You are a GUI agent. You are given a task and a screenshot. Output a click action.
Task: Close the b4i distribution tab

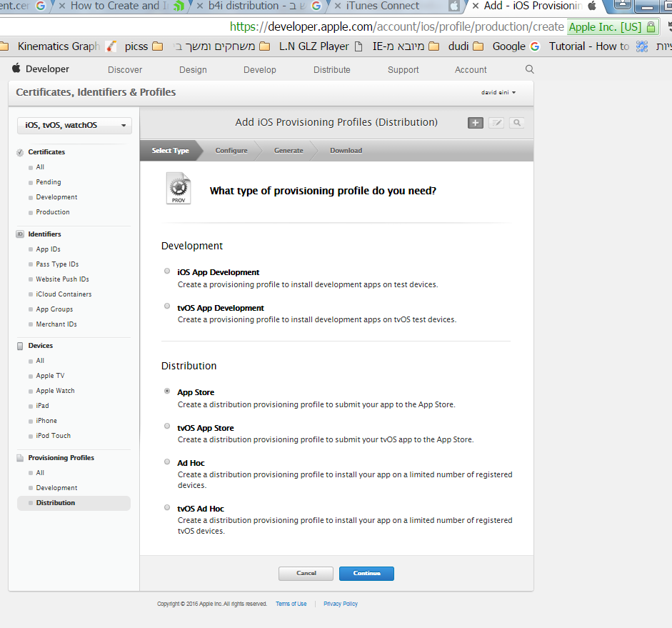200,6
